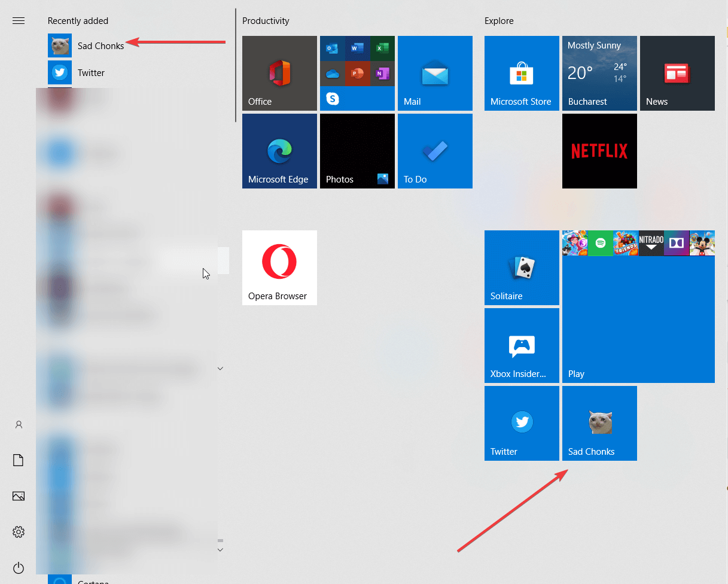Open OneDrive in the Office apps tile
Screen dimensions: 728x584
click(332, 73)
